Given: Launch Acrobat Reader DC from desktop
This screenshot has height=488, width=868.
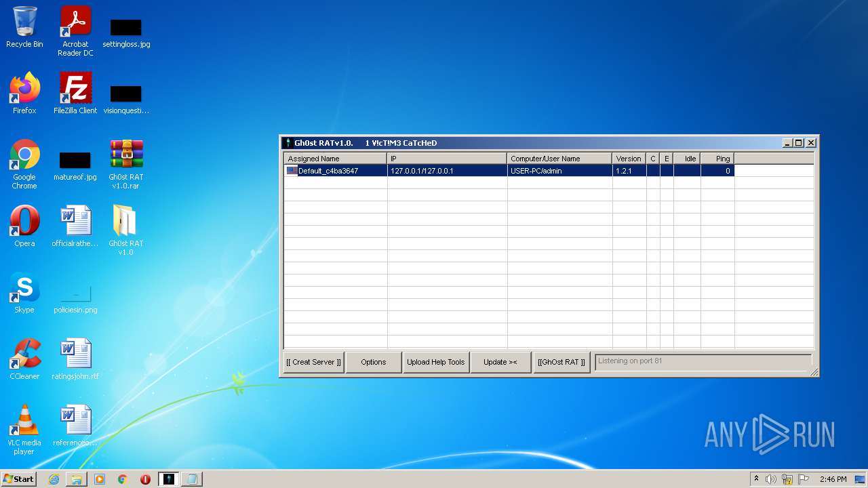Looking at the screenshot, I should point(75,30).
